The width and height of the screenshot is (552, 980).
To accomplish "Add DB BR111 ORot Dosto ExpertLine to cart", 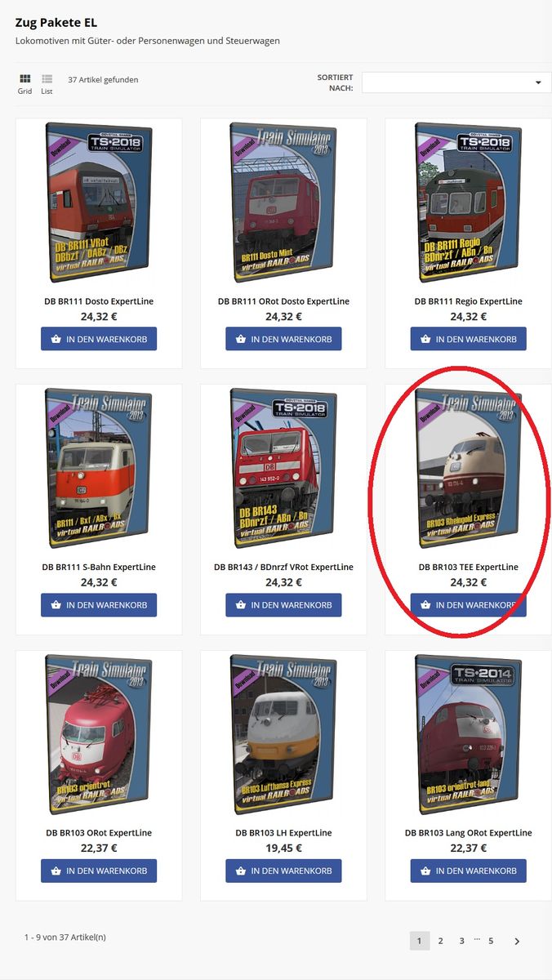I will 283,339.
